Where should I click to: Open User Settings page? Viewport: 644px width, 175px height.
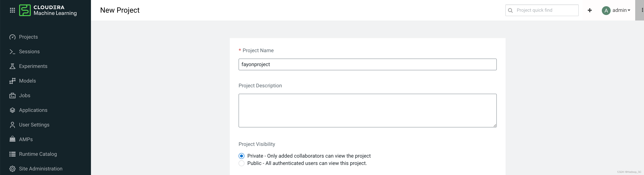coord(34,125)
